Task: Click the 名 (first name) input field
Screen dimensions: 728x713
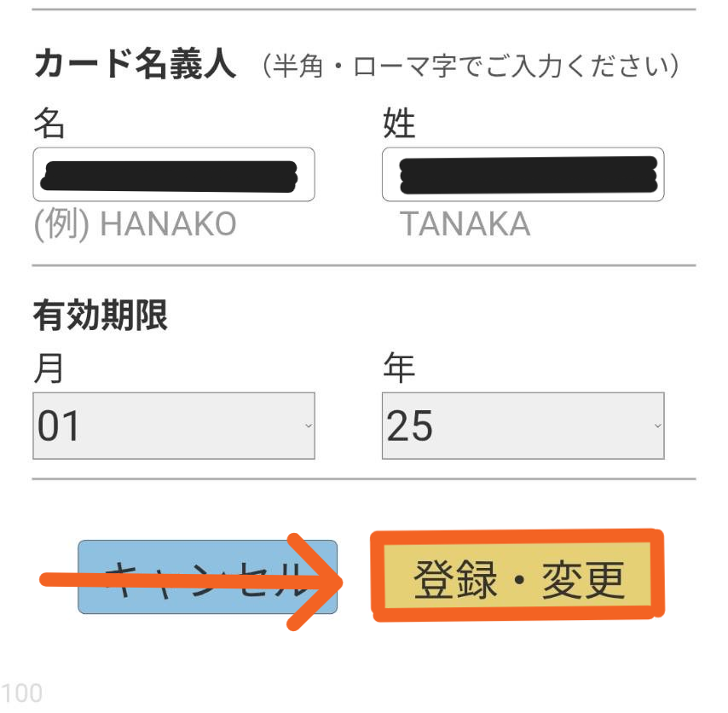Action: 173,175
